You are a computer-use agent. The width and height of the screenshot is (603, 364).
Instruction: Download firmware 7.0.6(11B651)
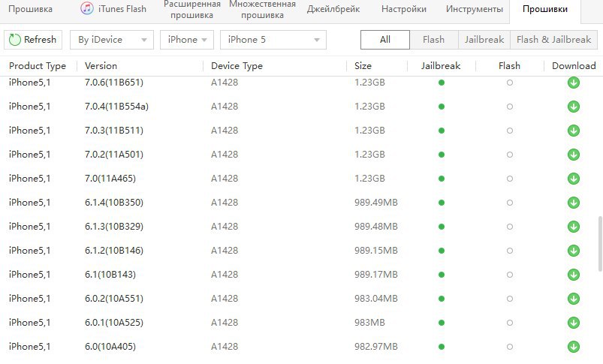[x=574, y=83]
